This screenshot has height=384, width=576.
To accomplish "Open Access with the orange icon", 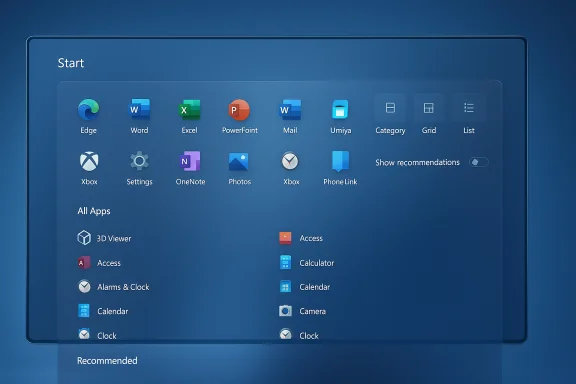I will coord(301,238).
